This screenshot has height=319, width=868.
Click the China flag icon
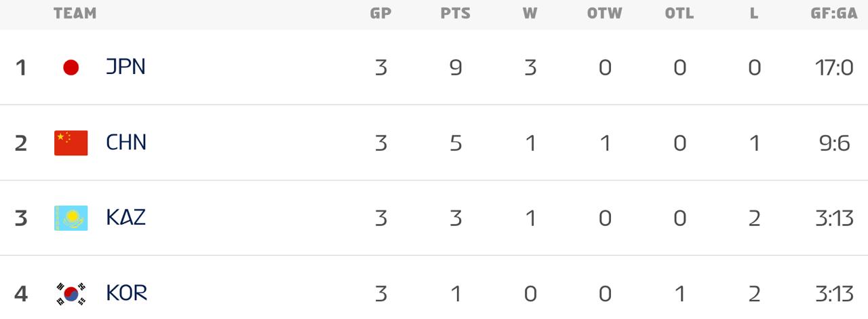click(x=71, y=143)
